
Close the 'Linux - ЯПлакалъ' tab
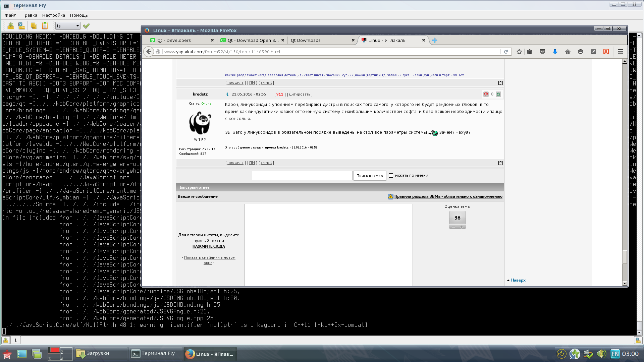point(424,40)
